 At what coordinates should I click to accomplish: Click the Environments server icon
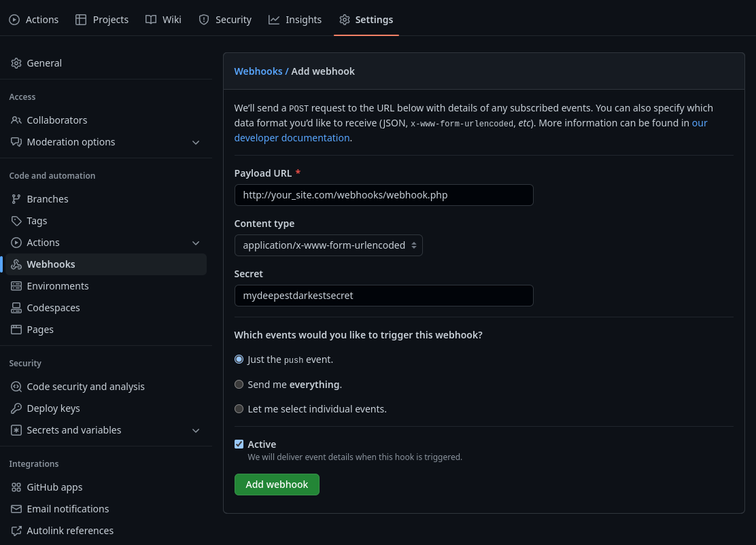coord(16,286)
